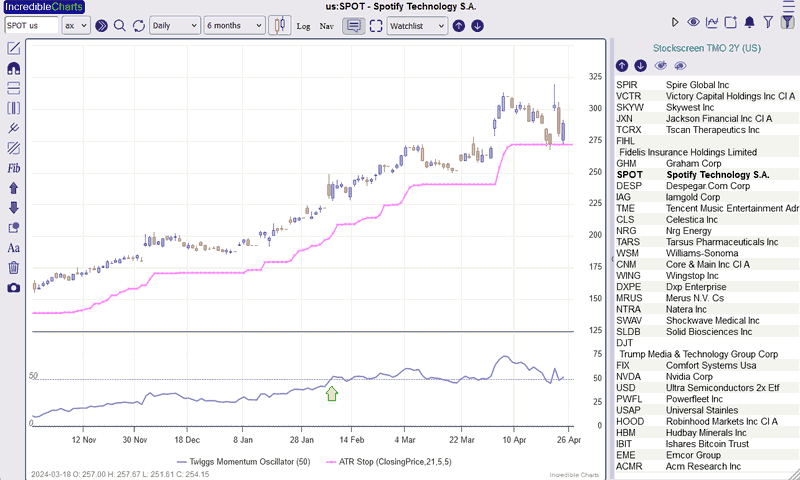Toggle the Nav option
This screenshot has height=480, width=800.
(327, 26)
